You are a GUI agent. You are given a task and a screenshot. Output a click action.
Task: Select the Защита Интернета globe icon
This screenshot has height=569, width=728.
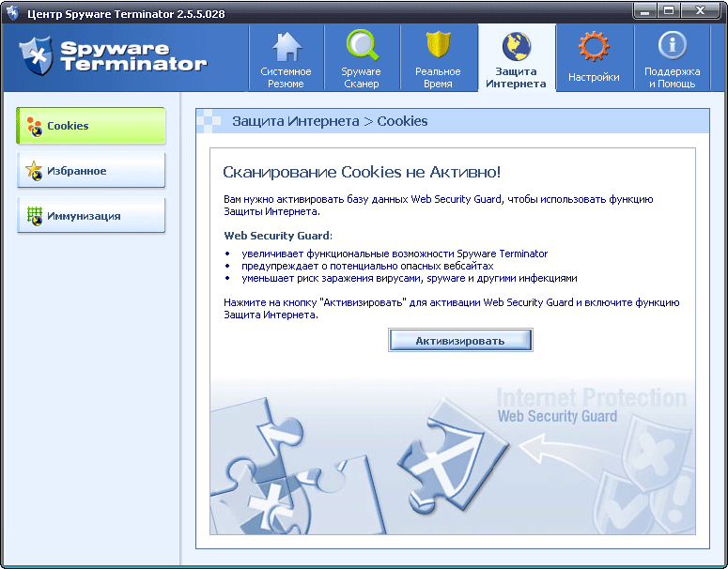pyautogui.click(x=517, y=46)
